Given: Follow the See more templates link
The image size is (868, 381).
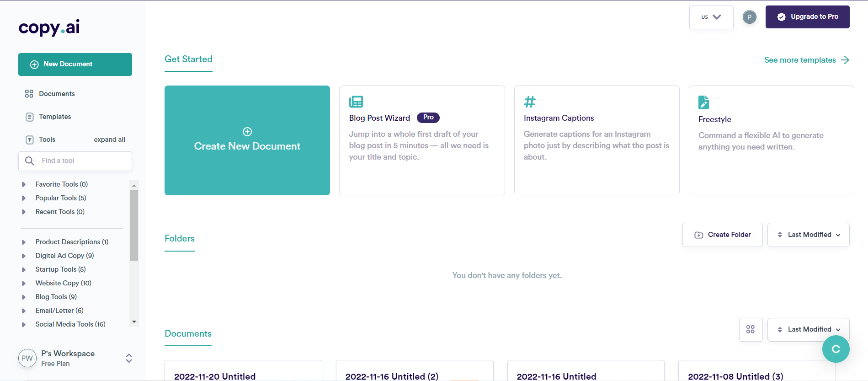Looking at the screenshot, I should [x=806, y=60].
